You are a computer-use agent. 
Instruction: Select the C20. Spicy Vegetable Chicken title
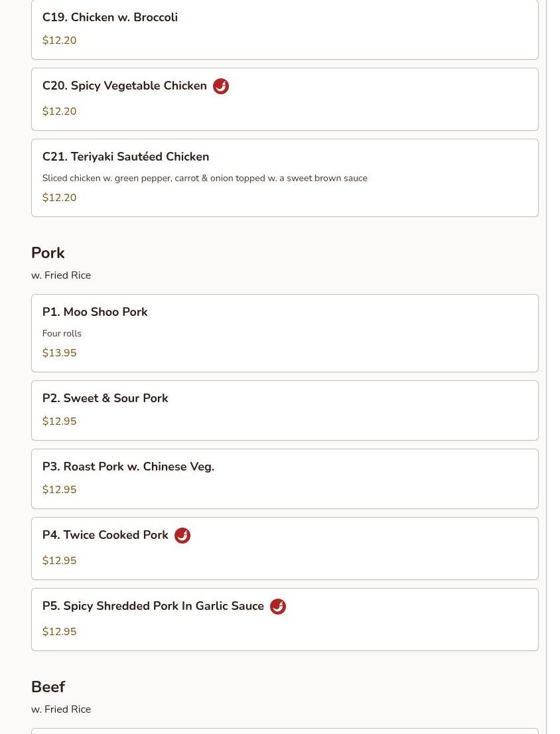click(125, 86)
